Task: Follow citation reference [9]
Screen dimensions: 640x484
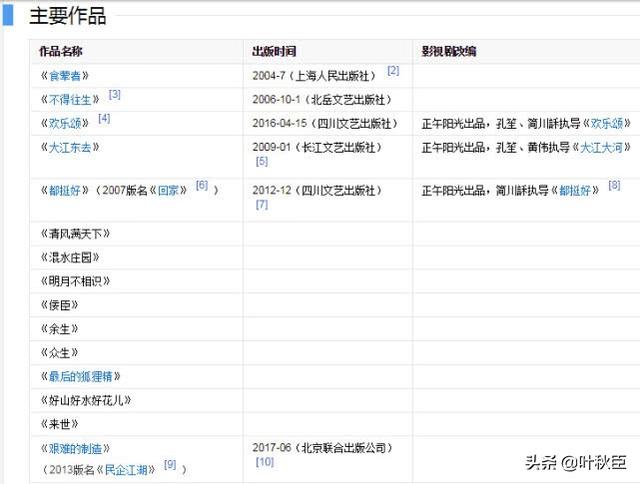Action: [x=170, y=465]
